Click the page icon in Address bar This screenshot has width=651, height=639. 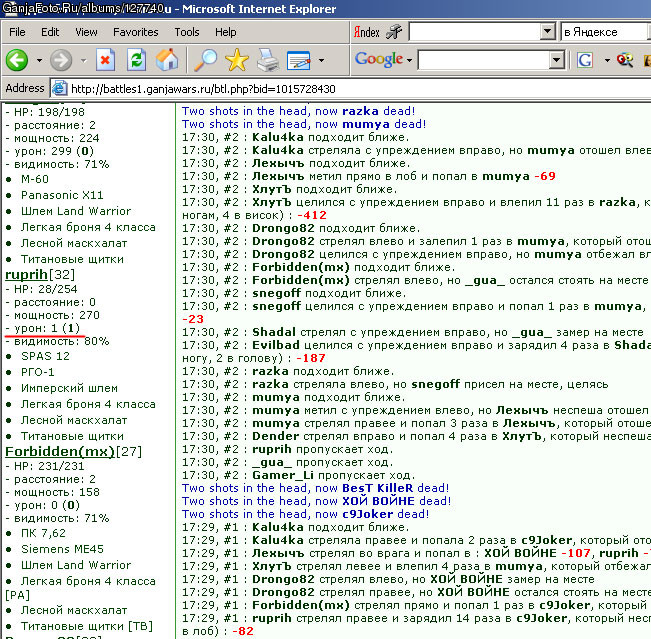point(59,88)
